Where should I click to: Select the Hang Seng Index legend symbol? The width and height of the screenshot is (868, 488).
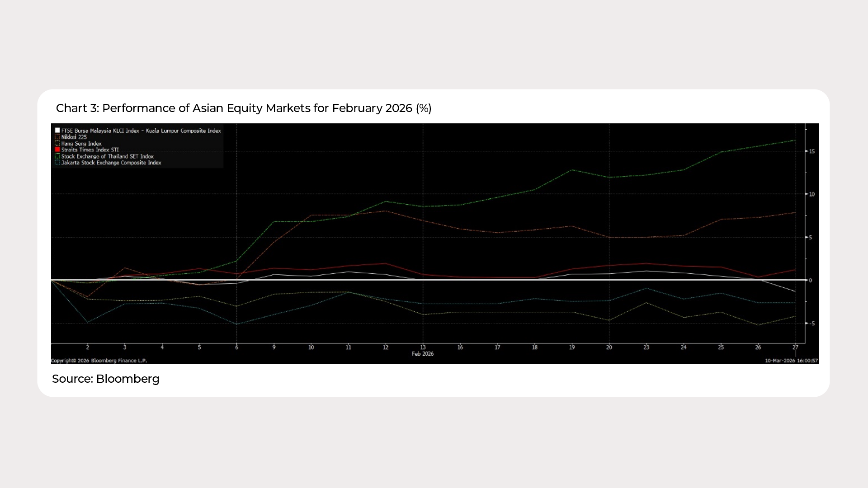[x=57, y=143]
